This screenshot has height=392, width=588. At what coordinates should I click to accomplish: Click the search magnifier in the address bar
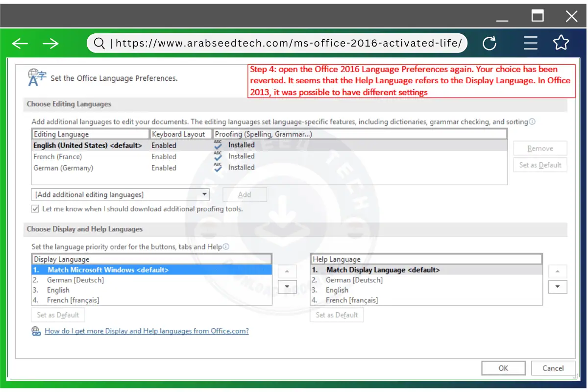[98, 43]
